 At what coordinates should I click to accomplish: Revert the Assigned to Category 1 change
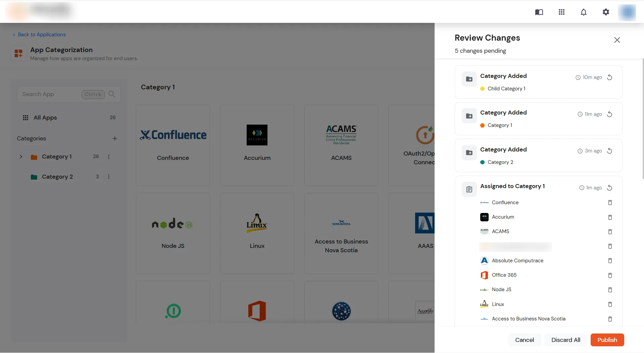coord(610,188)
